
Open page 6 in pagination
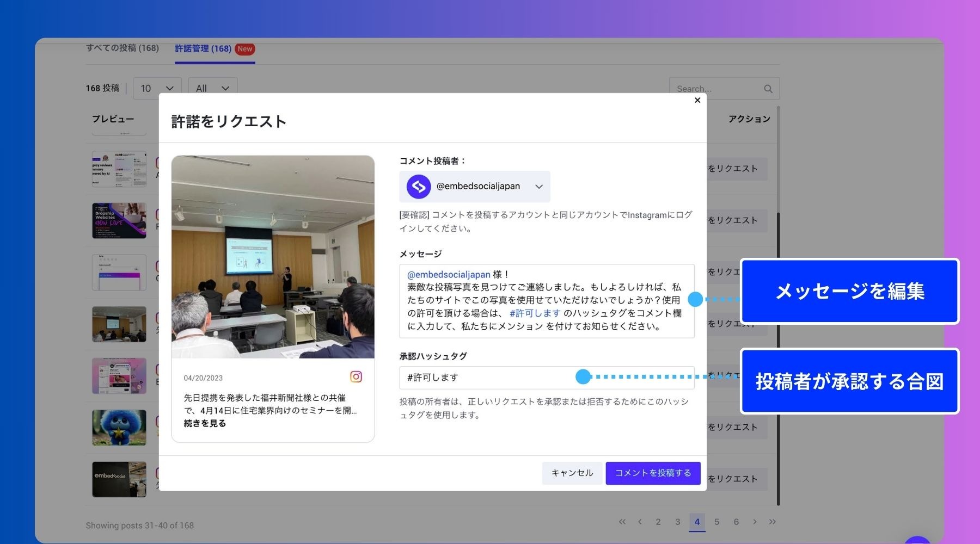pos(736,522)
